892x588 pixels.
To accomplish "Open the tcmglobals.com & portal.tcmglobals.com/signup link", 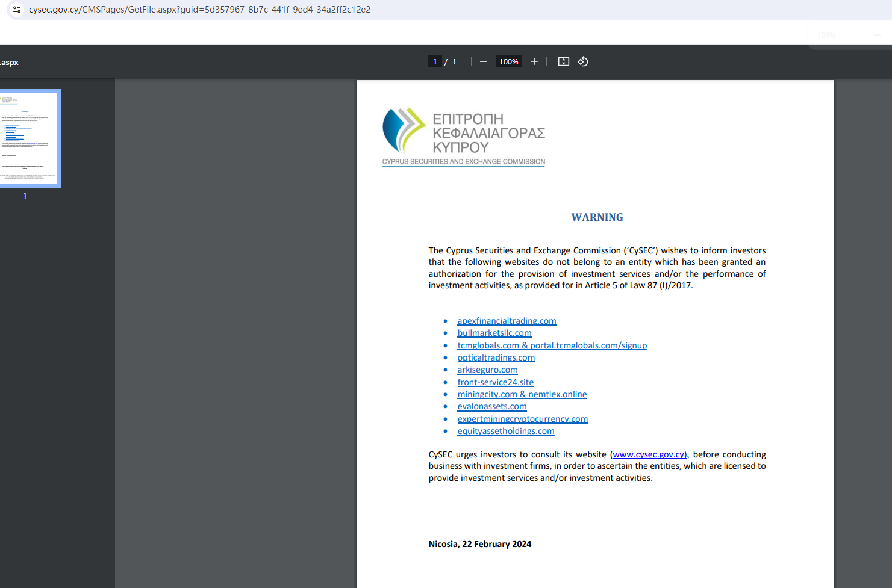I will click(x=552, y=345).
